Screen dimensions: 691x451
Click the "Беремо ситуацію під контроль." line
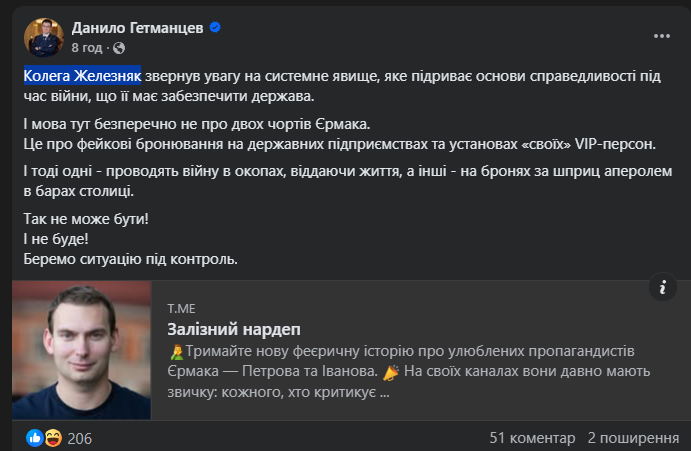pos(130,259)
